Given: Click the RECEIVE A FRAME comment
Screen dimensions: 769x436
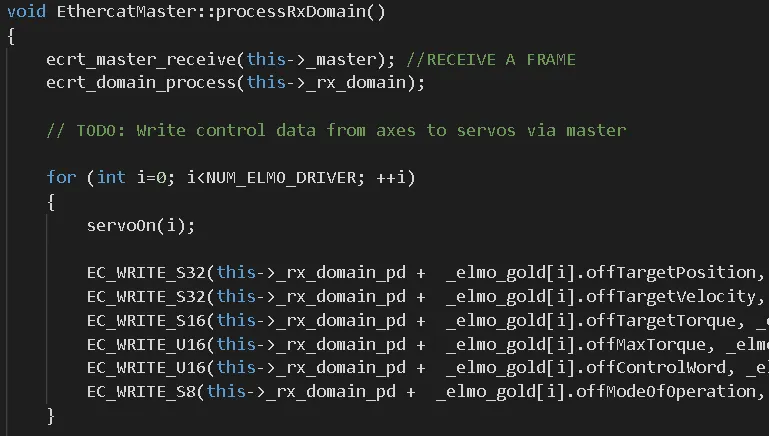Looking at the screenshot, I should (491, 59).
